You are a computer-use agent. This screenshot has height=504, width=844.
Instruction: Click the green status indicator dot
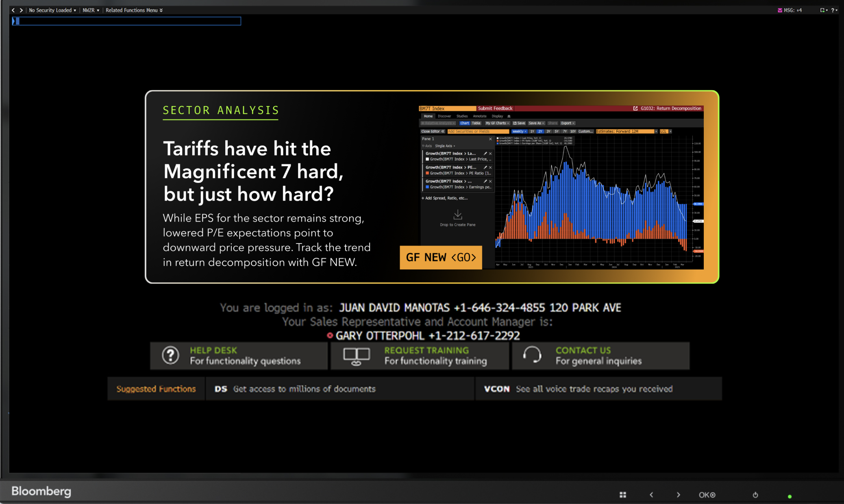click(790, 496)
